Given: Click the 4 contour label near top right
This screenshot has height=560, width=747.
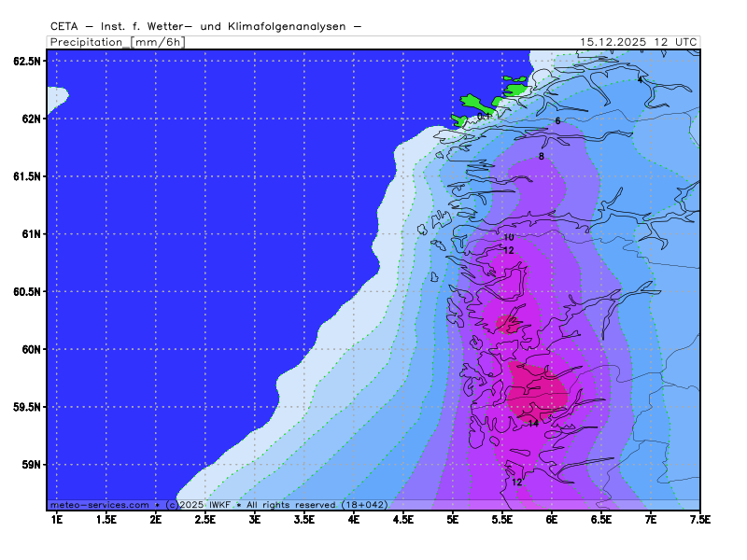Looking at the screenshot, I should point(640,79).
